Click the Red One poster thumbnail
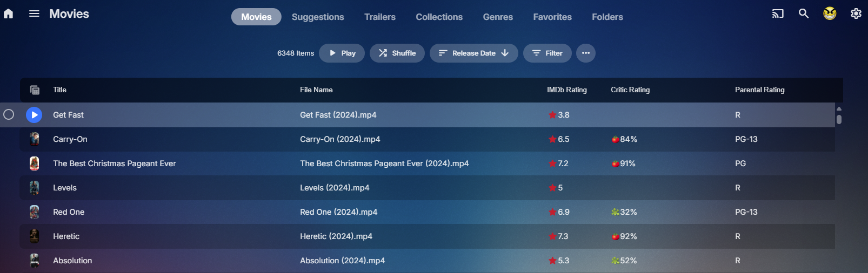This screenshot has width=868, height=273. pos(35,212)
